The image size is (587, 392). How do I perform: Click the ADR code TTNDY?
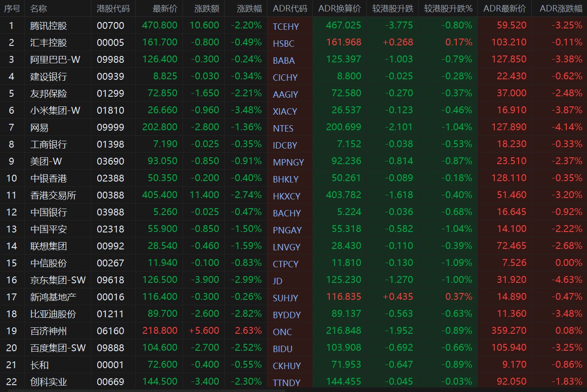(287, 383)
